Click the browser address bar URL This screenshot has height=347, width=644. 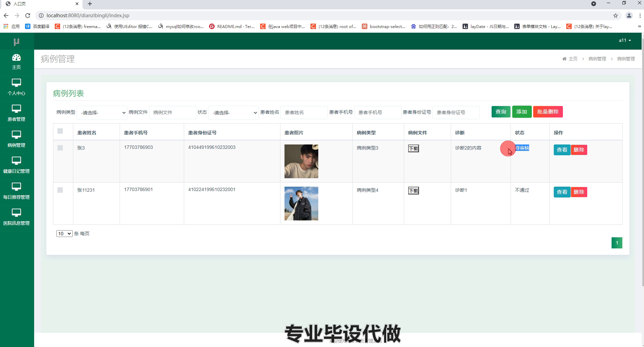tap(88, 16)
